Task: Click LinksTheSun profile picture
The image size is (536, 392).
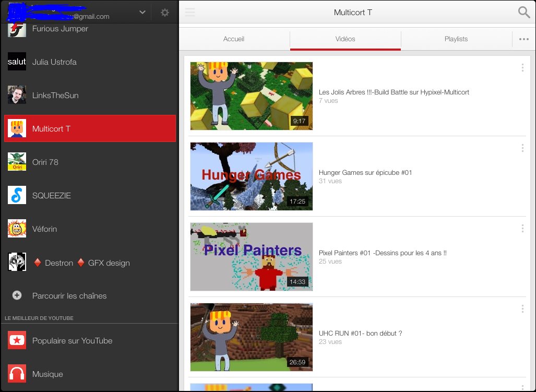Action: (17, 94)
